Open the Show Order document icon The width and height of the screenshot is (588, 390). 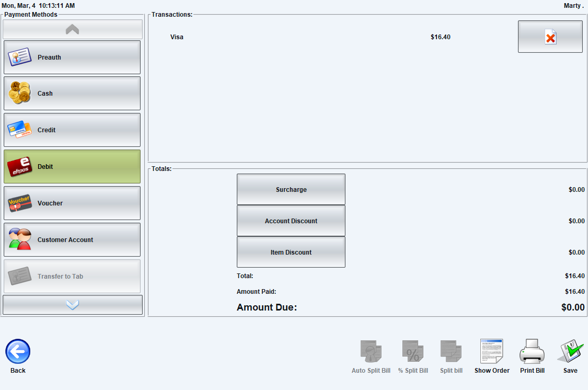click(x=492, y=356)
